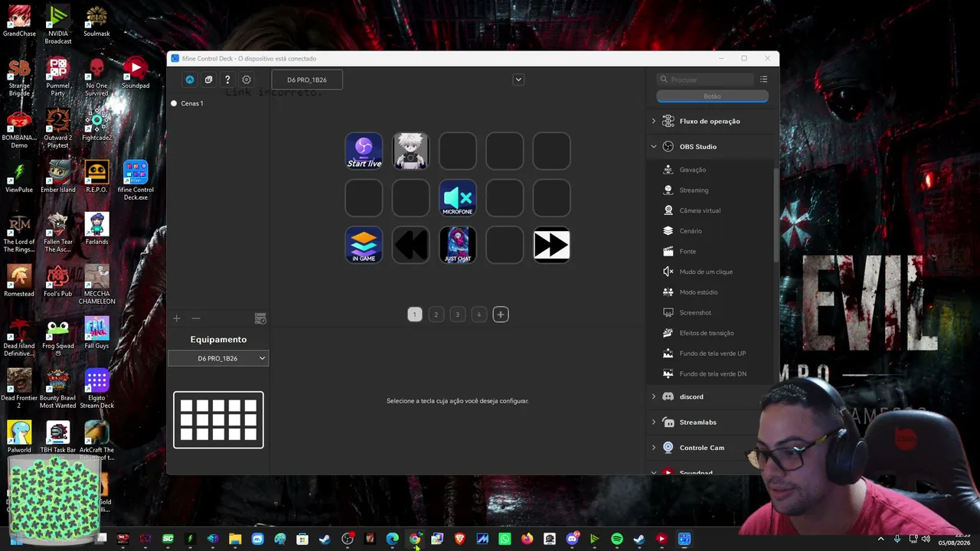
Task: Click the Procurar search field
Action: pos(706,80)
